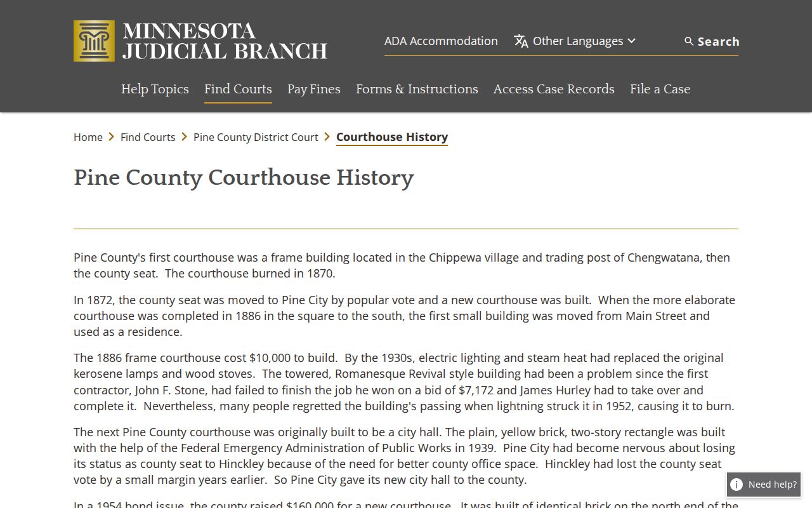Click the info icon in Need help widget
Viewport: 812px width, 508px height.
737,485
